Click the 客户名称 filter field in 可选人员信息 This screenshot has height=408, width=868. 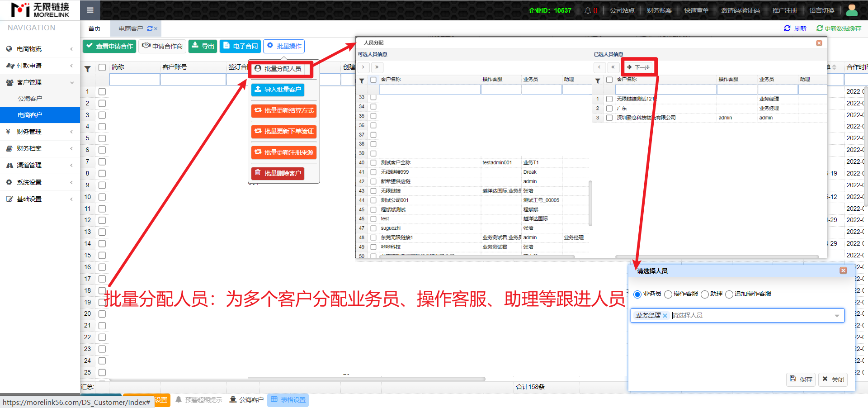429,90
